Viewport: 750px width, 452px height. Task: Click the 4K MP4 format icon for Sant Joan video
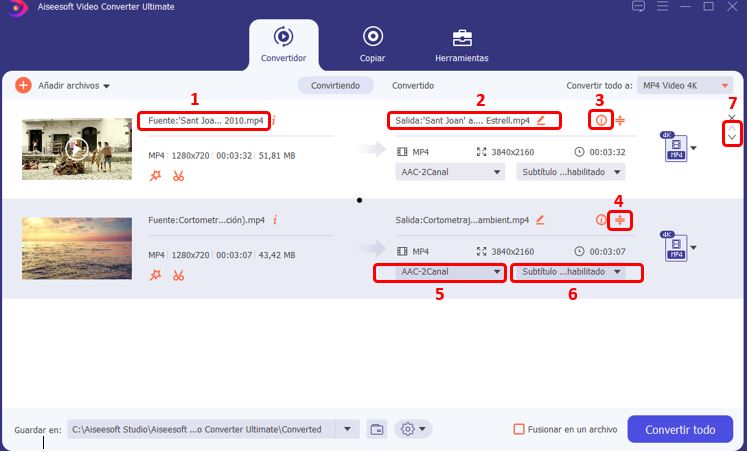[675, 147]
